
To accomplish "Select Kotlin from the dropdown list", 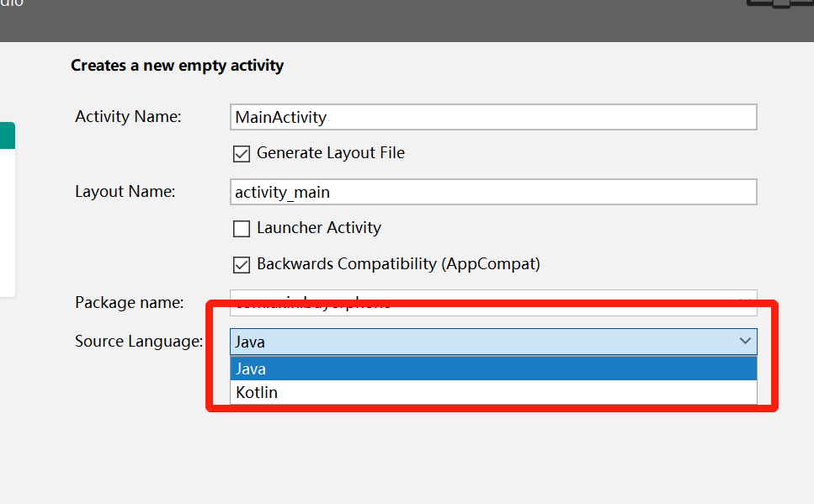I will coord(493,392).
